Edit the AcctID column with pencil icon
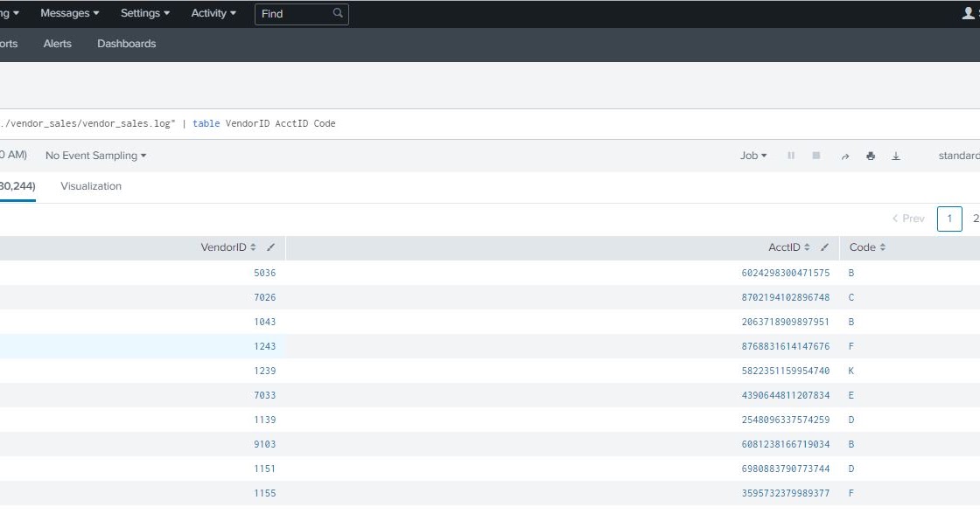This screenshot has height=514, width=980. (823, 247)
